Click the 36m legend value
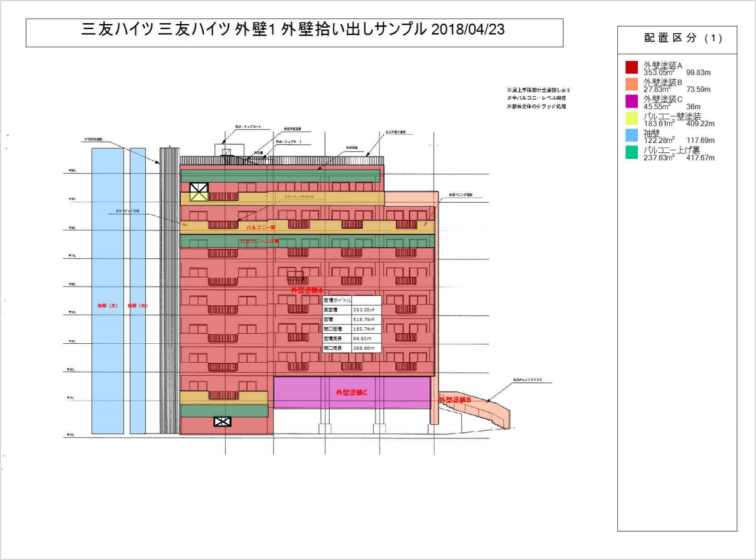 point(693,107)
